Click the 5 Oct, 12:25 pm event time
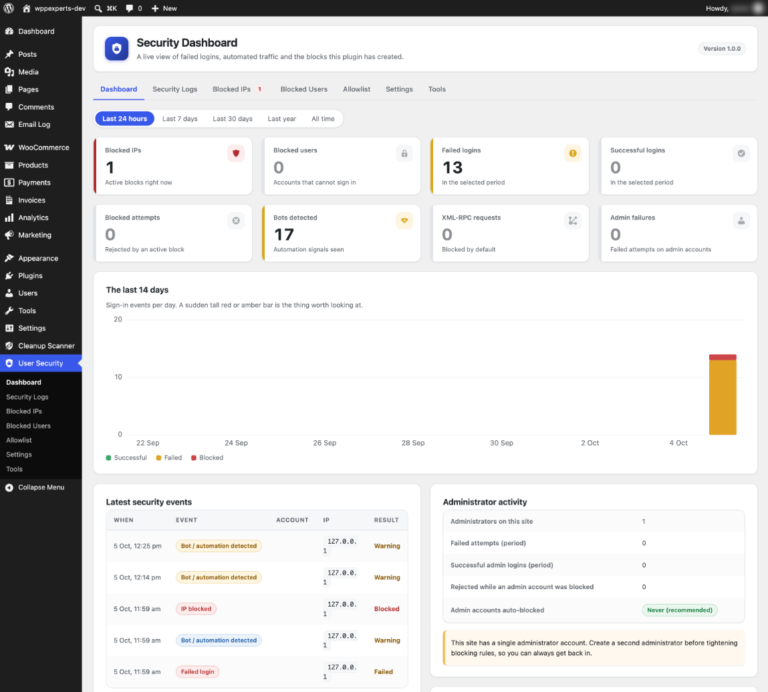Image resolution: width=768 pixels, height=692 pixels. click(x=138, y=546)
